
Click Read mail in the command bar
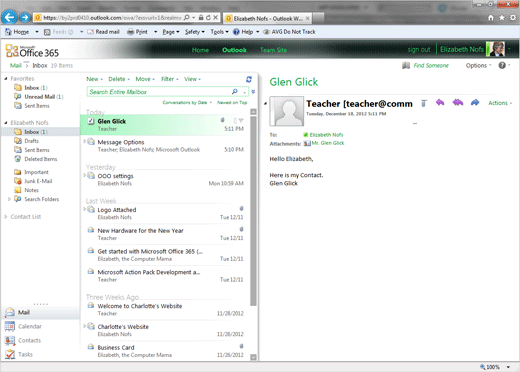coord(103,32)
